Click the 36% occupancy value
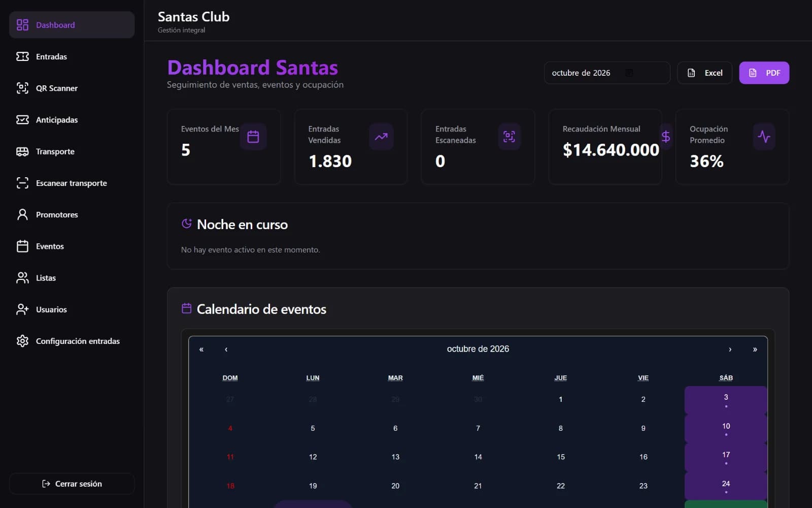Viewport: 812px width, 508px height. pyautogui.click(x=706, y=161)
